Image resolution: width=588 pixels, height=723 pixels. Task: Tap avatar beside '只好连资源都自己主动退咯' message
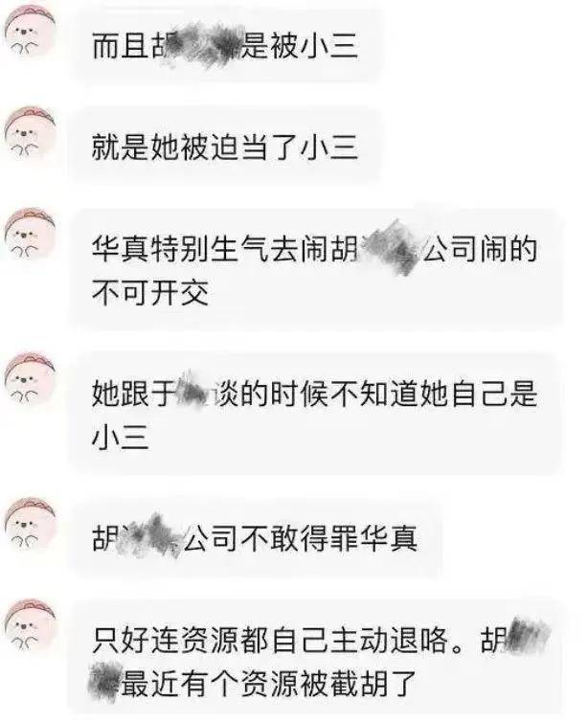pos(29,625)
